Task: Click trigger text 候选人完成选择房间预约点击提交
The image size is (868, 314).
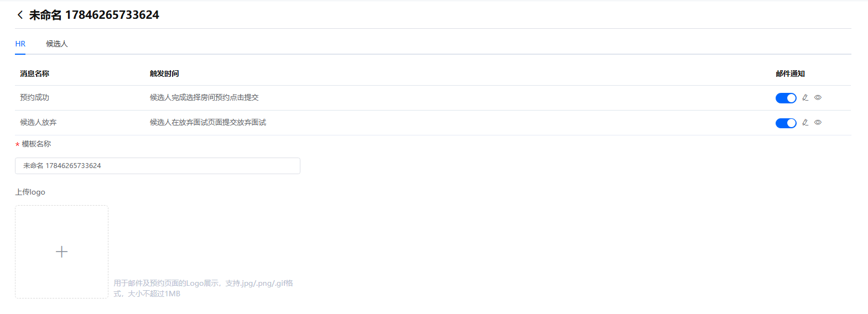Action: tap(204, 97)
